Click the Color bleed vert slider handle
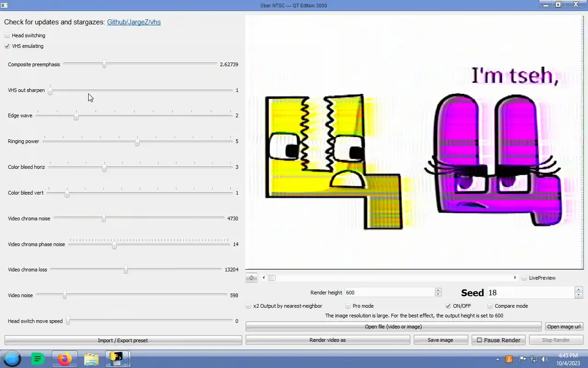588x368 pixels. (x=67, y=193)
